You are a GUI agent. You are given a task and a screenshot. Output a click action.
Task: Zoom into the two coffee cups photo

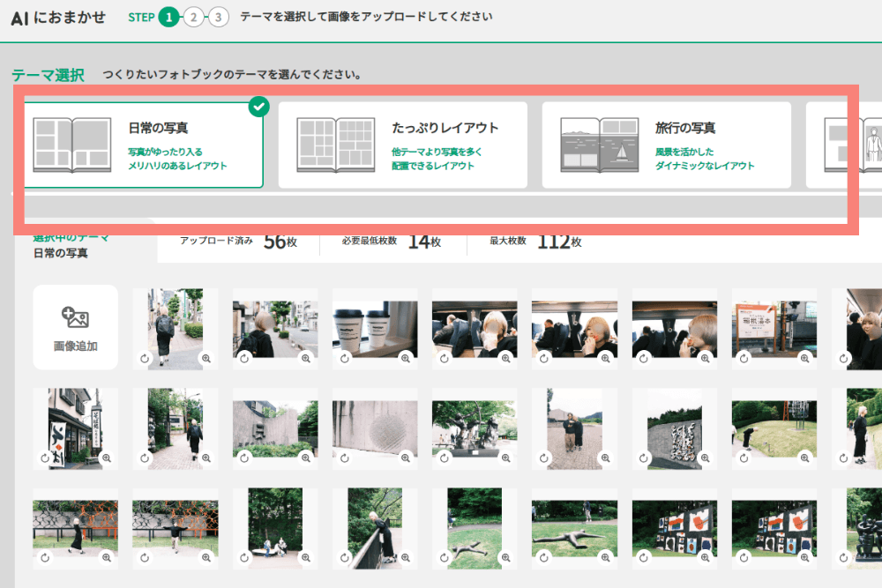click(x=406, y=358)
